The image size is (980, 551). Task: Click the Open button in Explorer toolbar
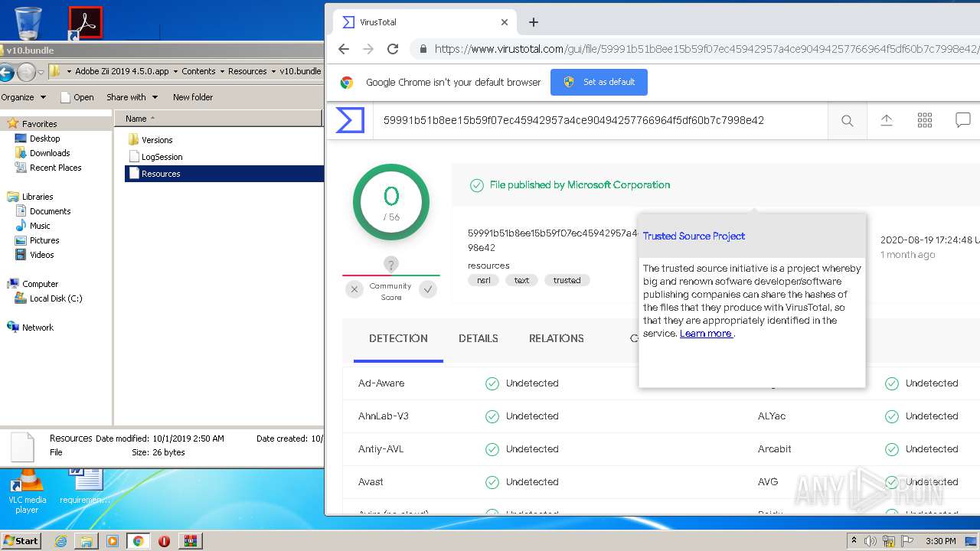77,97
